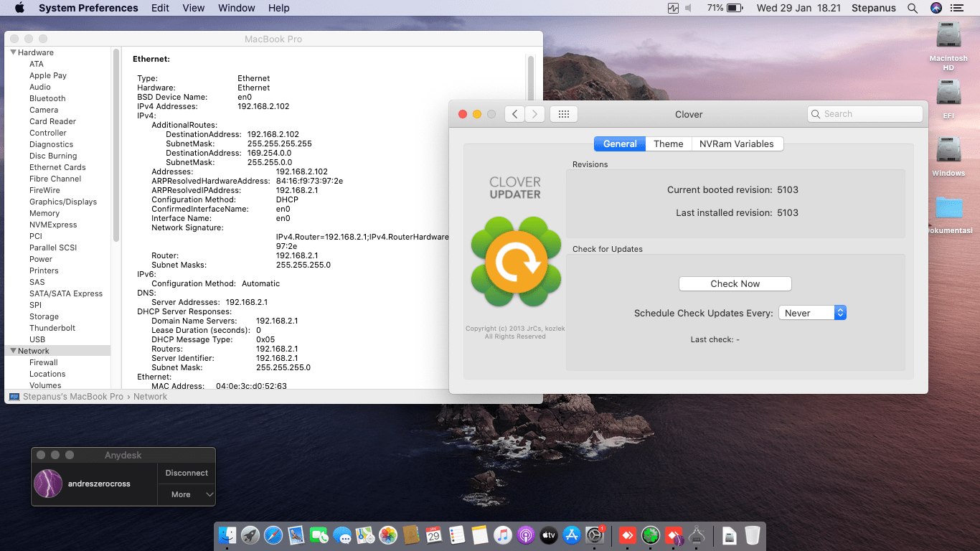The height and width of the screenshot is (551, 980).
Task: Click Disconnect in the Anydesk window
Action: [x=186, y=473]
